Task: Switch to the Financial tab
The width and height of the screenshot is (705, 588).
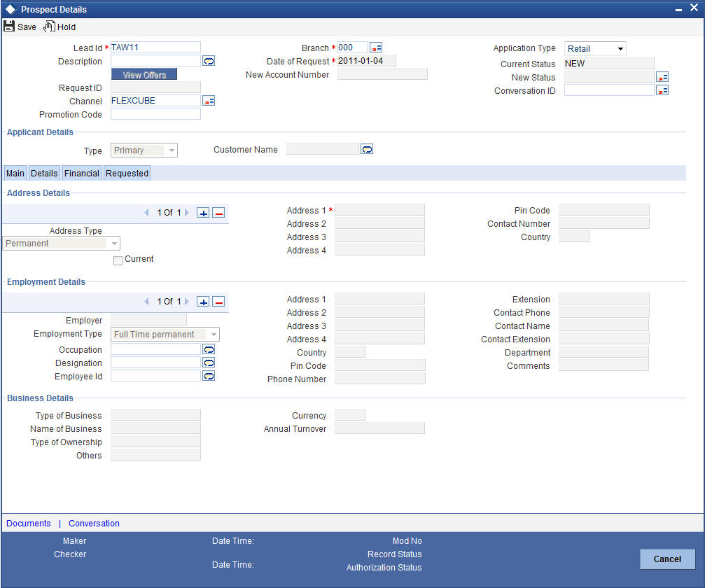Action: (82, 174)
